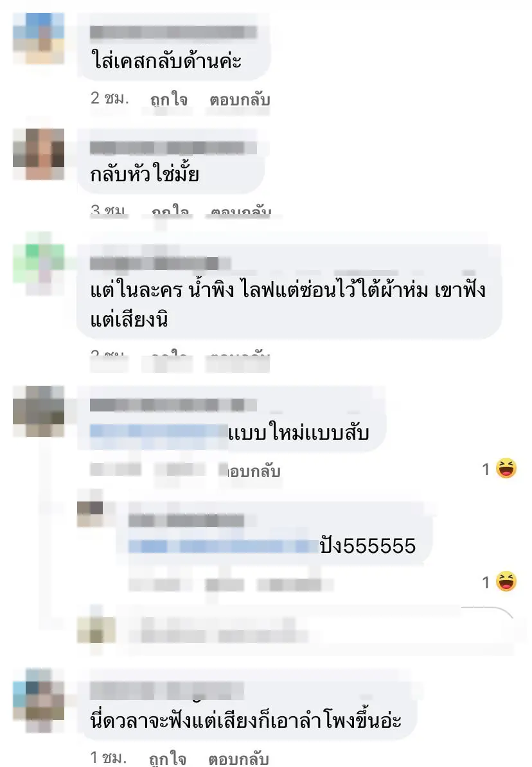This screenshot has height=767, width=532.
Task: Open the น้ำพิง ไลฟ์ comment bubble text
Action: [288, 304]
